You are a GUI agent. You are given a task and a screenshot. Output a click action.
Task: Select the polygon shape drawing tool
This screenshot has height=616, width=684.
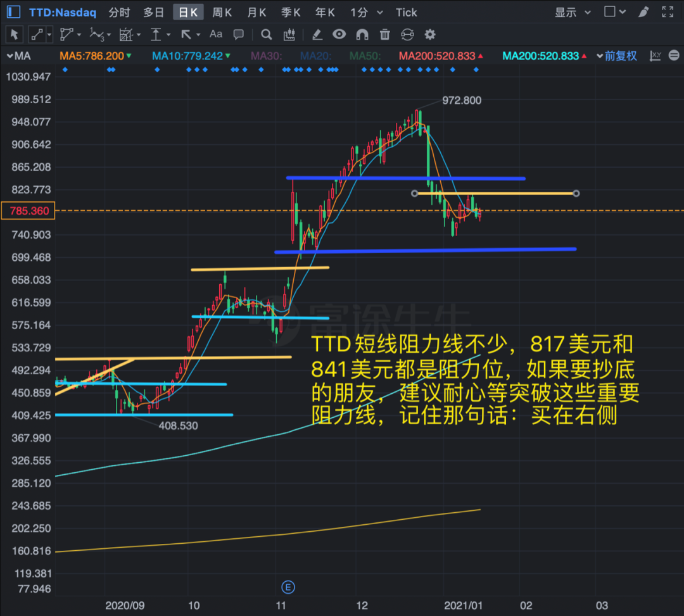click(x=66, y=34)
